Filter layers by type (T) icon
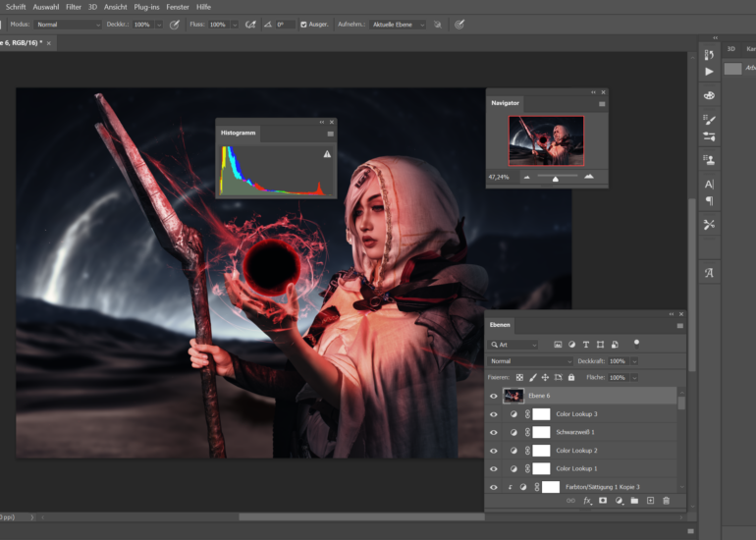 pos(586,345)
